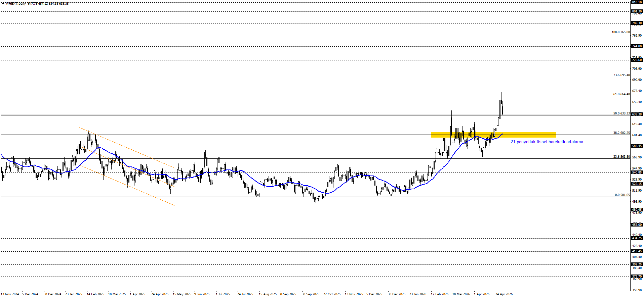Click the price scale value 404.40
The image size is (644, 298).
pyautogui.click(x=637, y=257)
